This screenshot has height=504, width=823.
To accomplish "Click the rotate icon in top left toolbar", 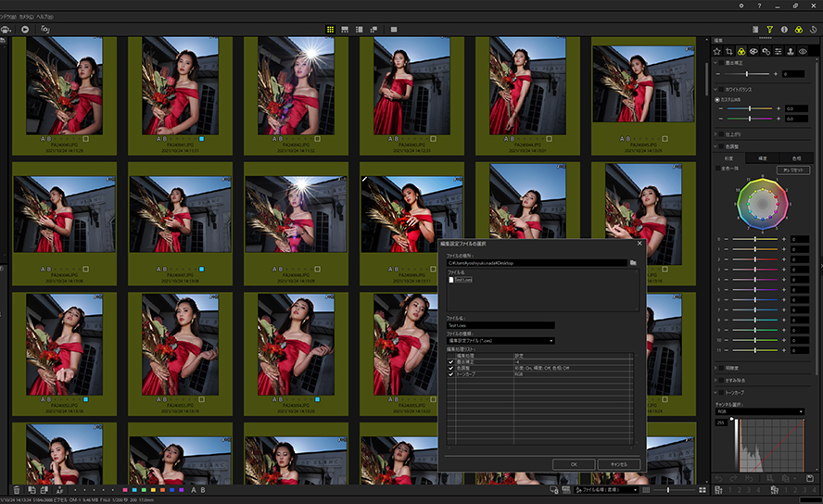I will [45, 30].
